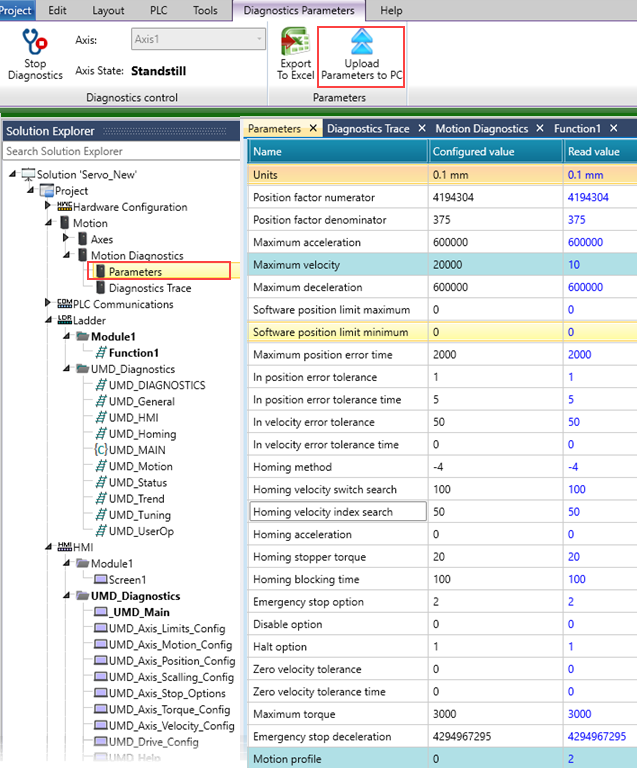Viewport: 637px width, 771px height.
Task: Click the Motion Diagnostics node icon
Action: [x=83, y=255]
